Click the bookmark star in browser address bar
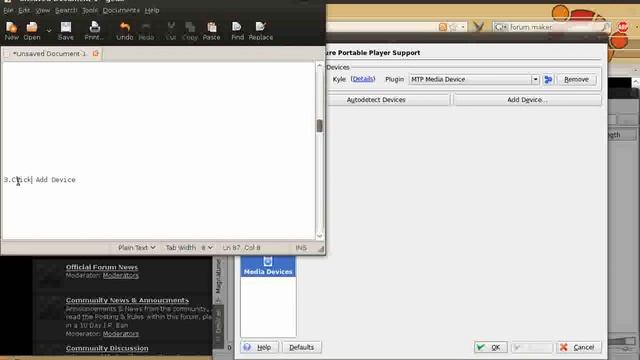Image resolution: width=640 pixels, height=360 pixels. pyautogui.click(x=453, y=27)
